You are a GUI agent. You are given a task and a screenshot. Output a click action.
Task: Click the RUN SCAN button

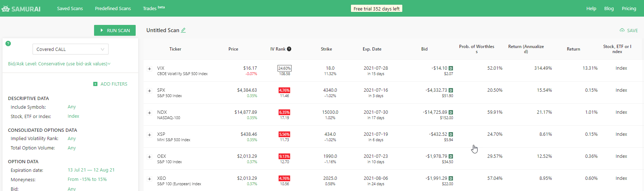click(115, 30)
